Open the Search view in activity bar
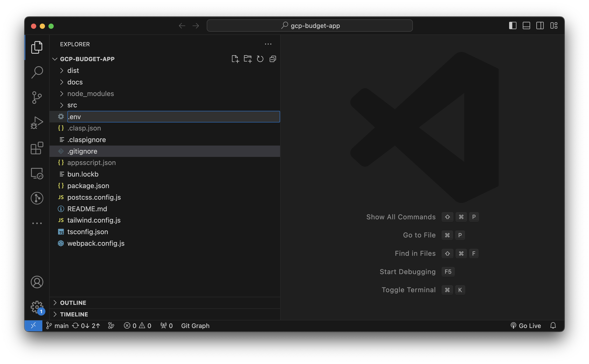This screenshot has height=364, width=589. 37,72
